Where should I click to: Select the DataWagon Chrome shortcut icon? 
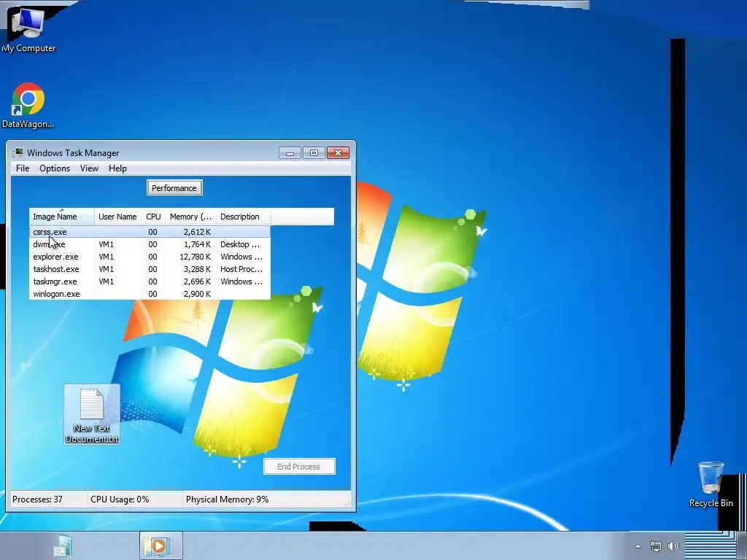[28, 105]
